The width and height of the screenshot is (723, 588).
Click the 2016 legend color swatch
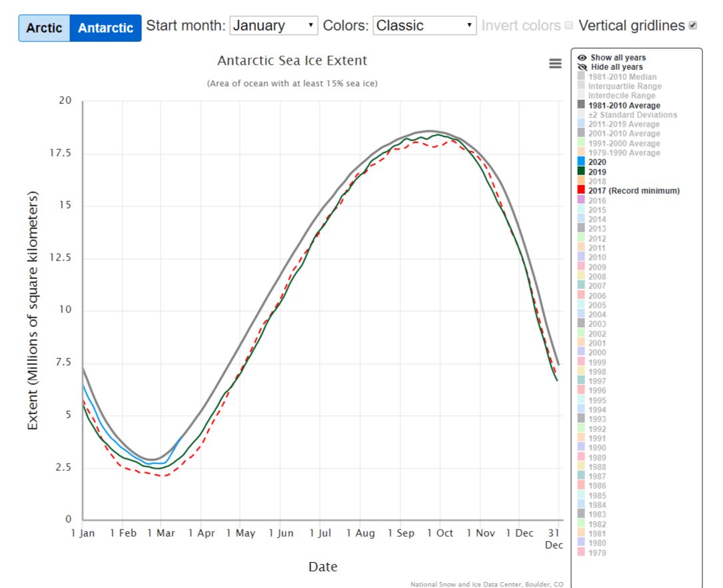[x=582, y=200]
